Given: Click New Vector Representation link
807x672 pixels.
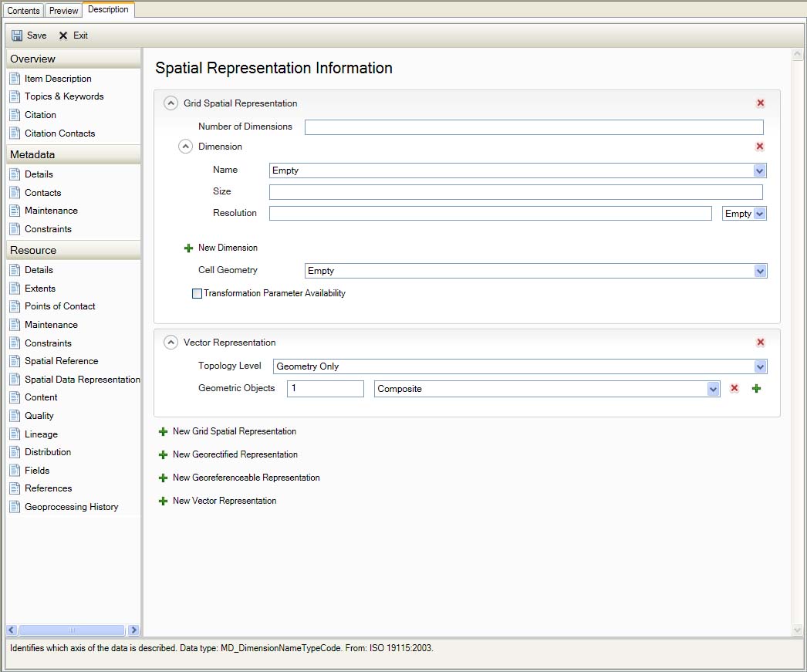Looking at the screenshot, I should click(x=225, y=500).
